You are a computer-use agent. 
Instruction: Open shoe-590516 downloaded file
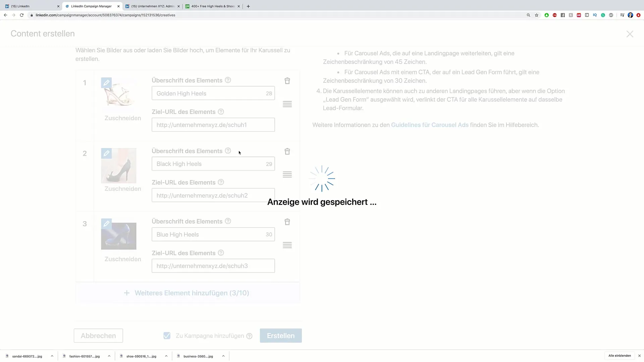(141, 356)
